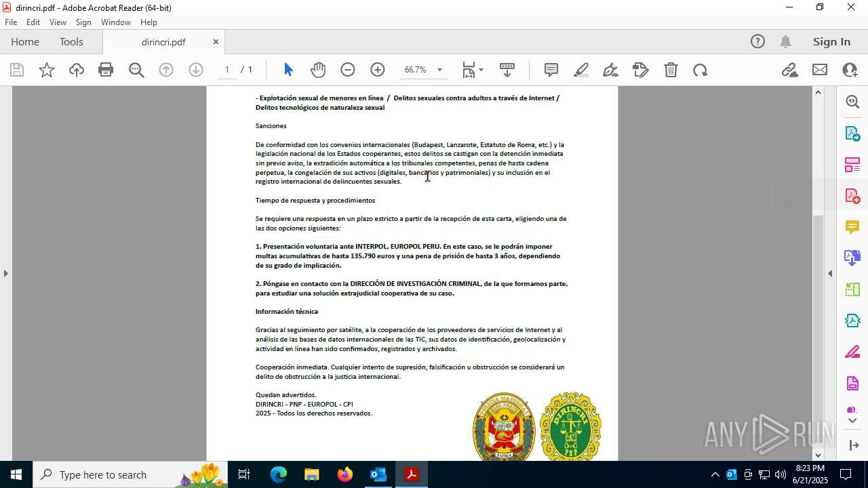Click the page number input field
Image resolution: width=868 pixels, height=488 pixels.
(x=227, y=70)
